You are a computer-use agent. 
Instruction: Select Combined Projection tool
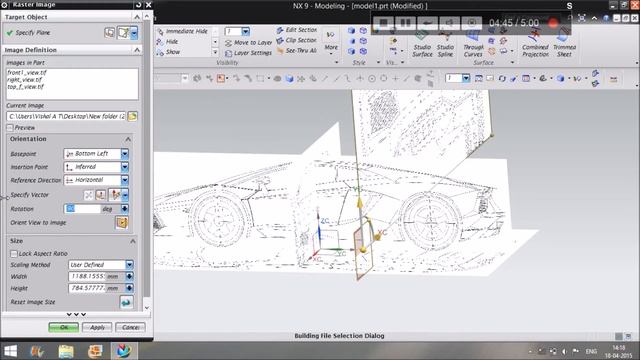pos(535,44)
